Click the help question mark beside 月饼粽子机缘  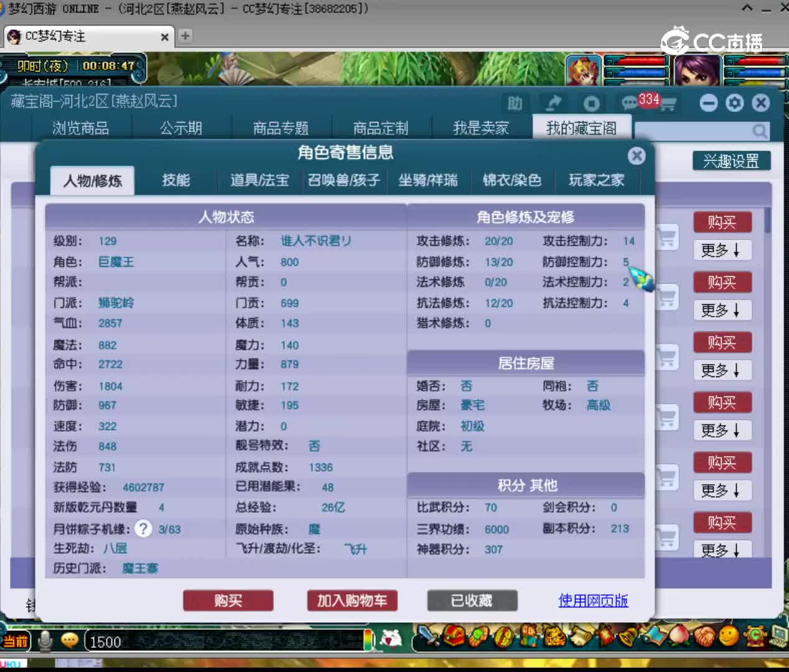143,529
